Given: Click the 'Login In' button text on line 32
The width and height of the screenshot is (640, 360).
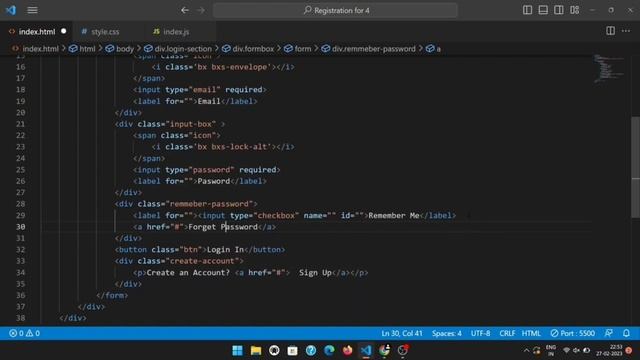Looking at the screenshot, I should [225, 249].
